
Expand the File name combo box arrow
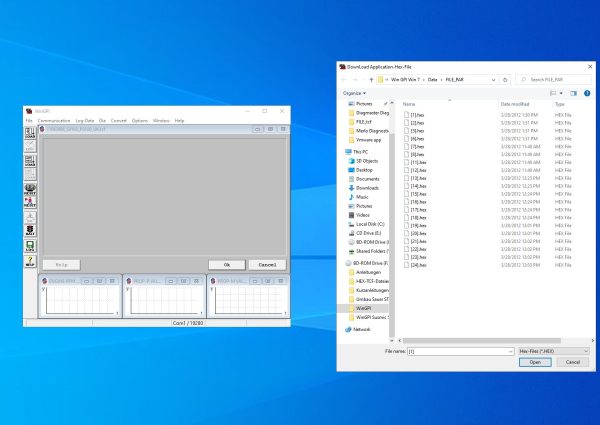(x=510, y=351)
